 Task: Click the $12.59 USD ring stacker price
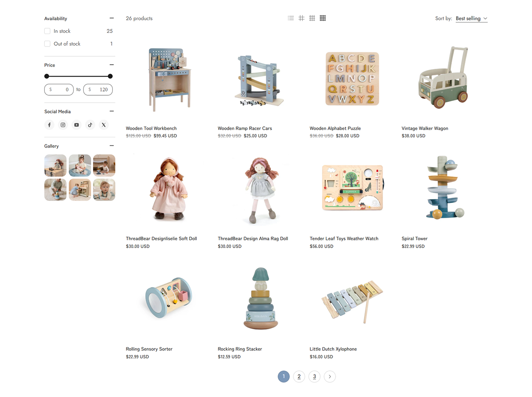(x=229, y=357)
